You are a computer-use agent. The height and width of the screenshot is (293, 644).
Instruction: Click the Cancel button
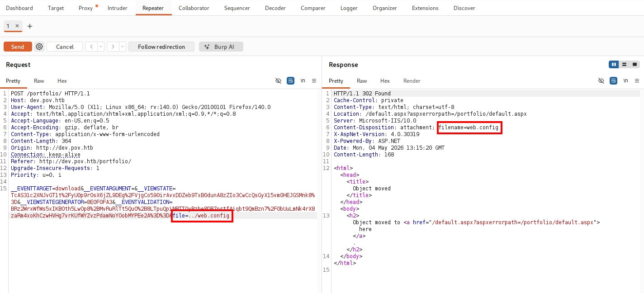tap(65, 47)
